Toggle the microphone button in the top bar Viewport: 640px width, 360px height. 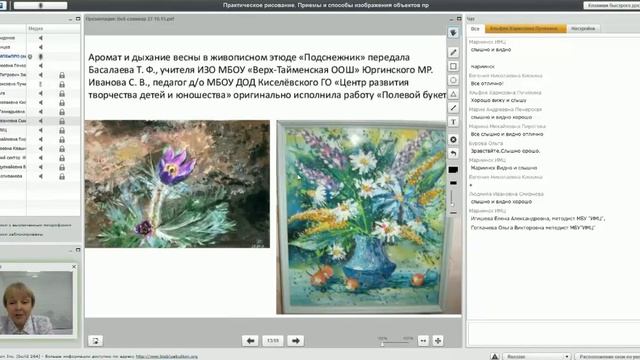[x=40, y=5]
